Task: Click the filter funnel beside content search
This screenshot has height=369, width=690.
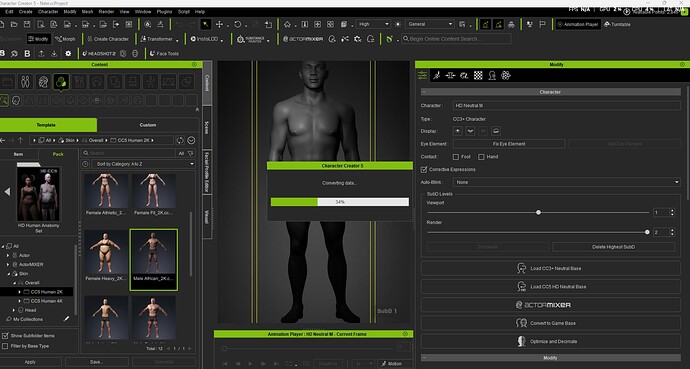Action: 191,153
